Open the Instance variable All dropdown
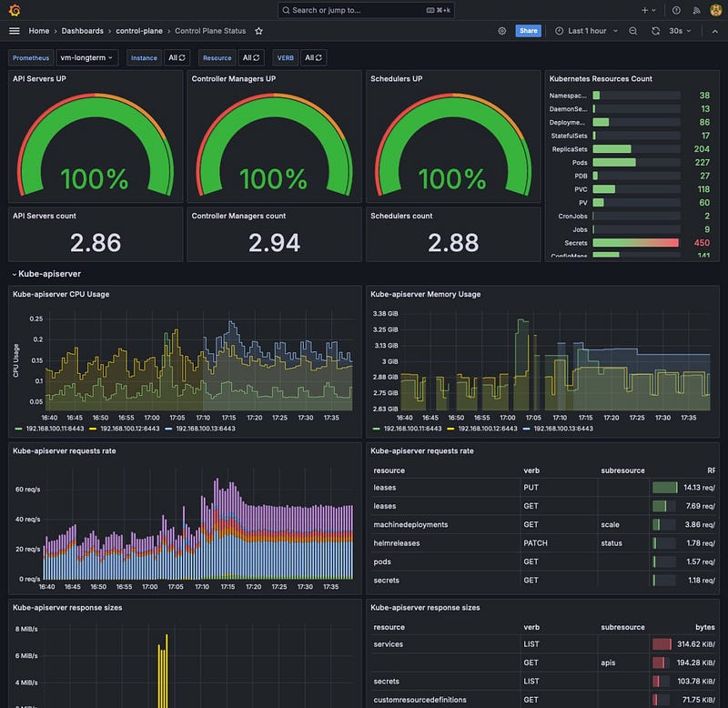The image size is (728, 708). pyautogui.click(x=177, y=57)
